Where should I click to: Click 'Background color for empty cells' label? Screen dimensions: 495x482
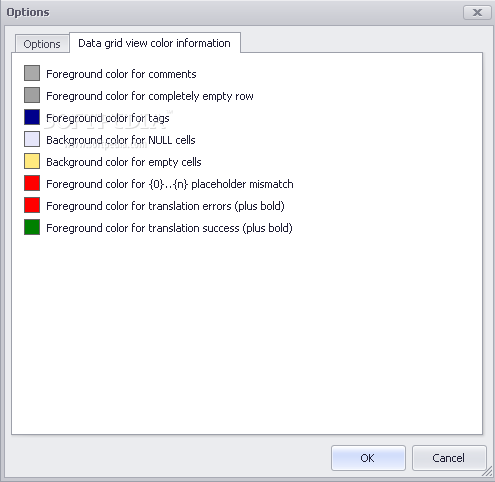(124, 162)
